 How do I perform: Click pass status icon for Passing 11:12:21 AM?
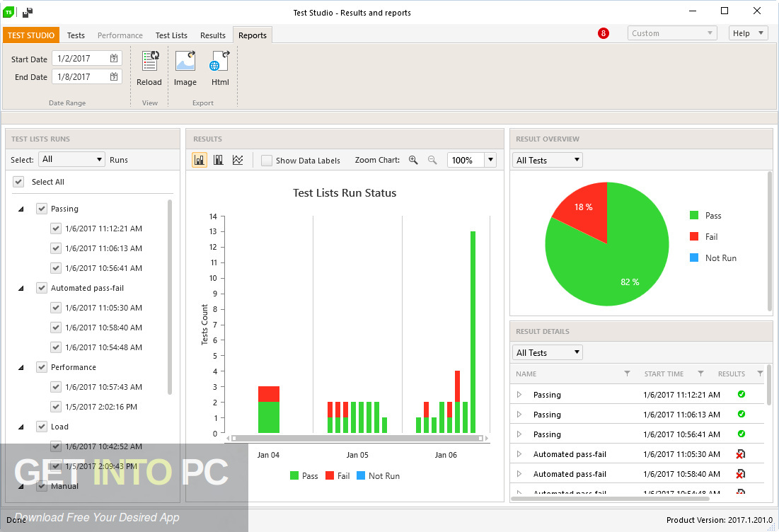coord(742,395)
